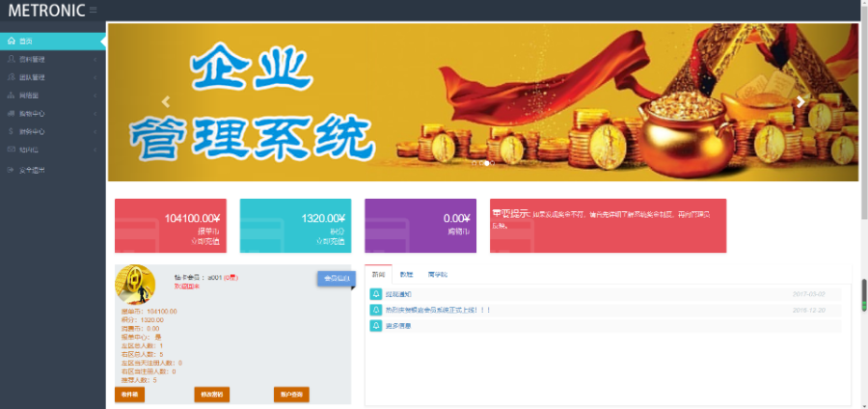This screenshot has width=868, height=409.
Task: Click the 修改密码 button
Action: point(211,395)
